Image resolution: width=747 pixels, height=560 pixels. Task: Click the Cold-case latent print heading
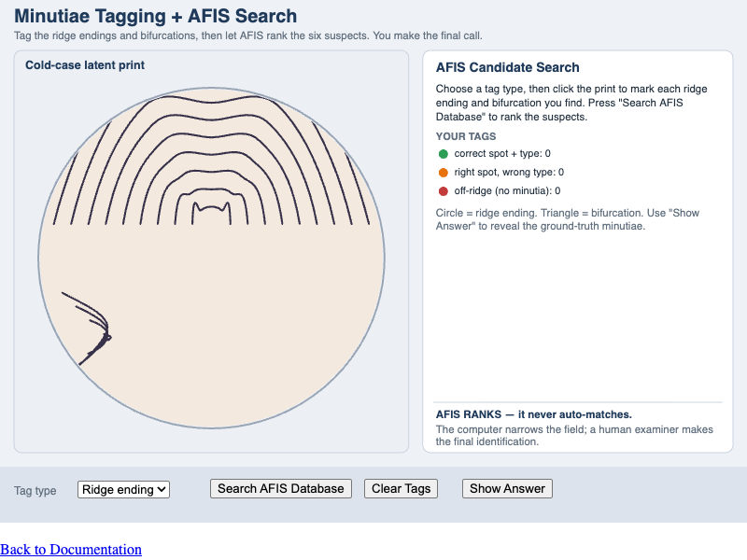point(85,65)
